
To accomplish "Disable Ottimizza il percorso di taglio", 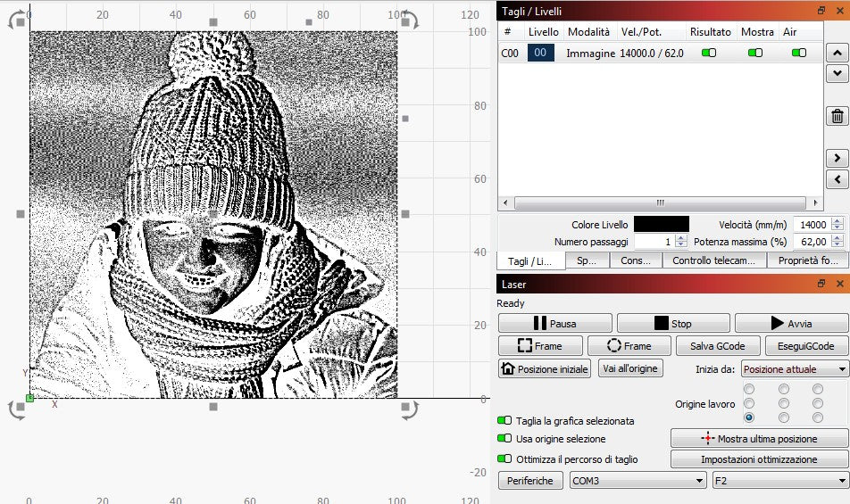I will point(505,459).
